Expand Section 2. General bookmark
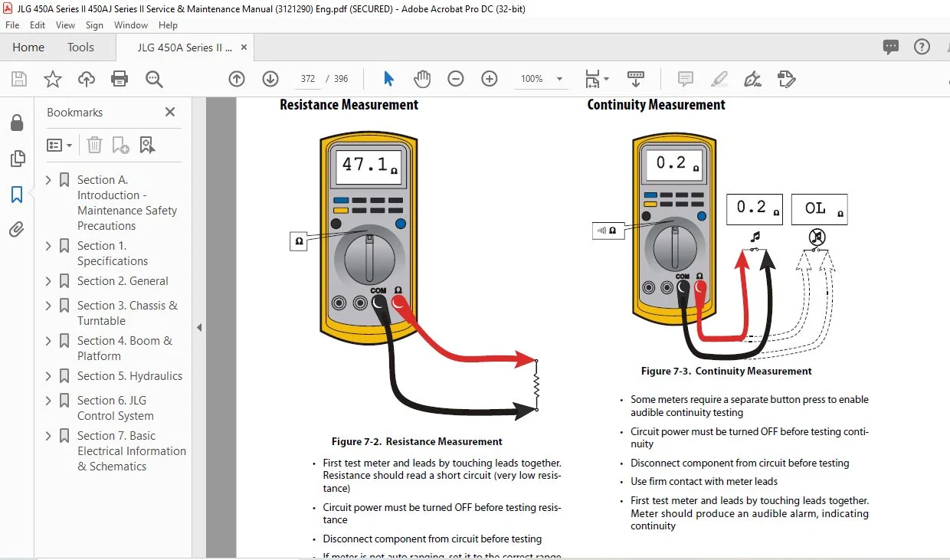This screenshot has height=560, width=950. (49, 281)
